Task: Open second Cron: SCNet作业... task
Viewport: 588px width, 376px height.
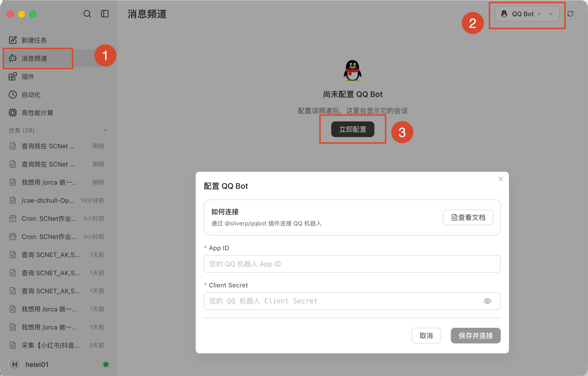Action: 59,237
